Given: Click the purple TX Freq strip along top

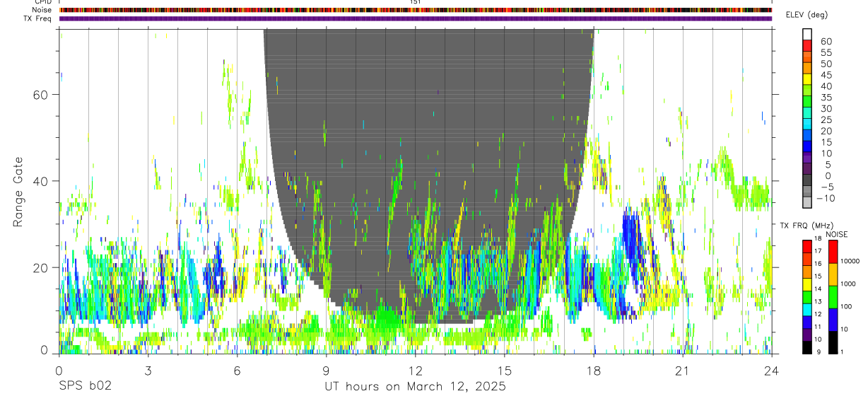Looking at the screenshot, I should click(416, 18).
